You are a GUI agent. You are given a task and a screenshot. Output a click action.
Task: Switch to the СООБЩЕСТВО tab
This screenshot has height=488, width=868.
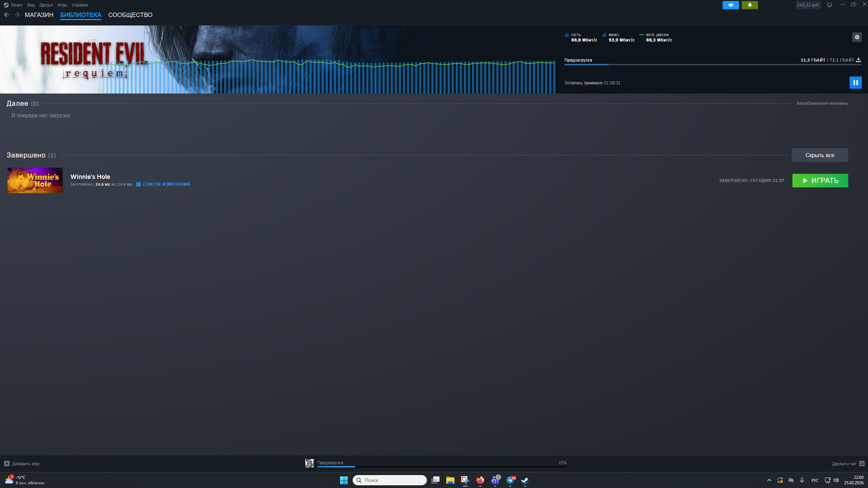click(x=130, y=15)
